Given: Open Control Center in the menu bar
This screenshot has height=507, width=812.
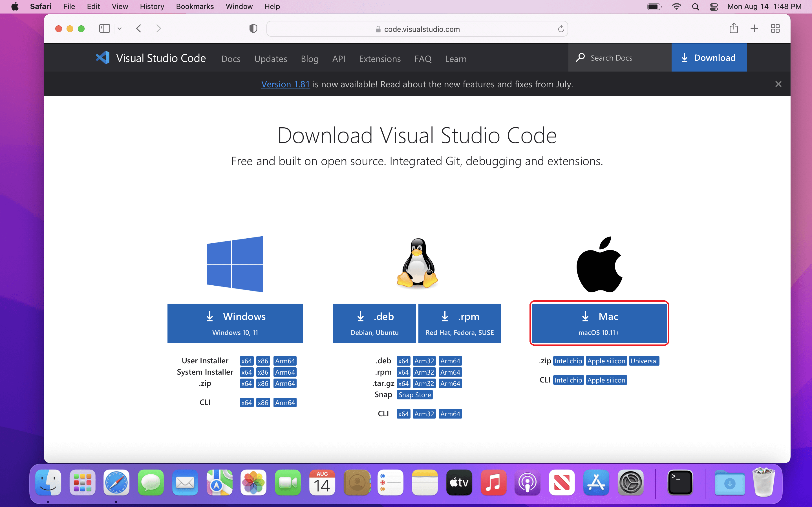Looking at the screenshot, I should [x=714, y=6].
